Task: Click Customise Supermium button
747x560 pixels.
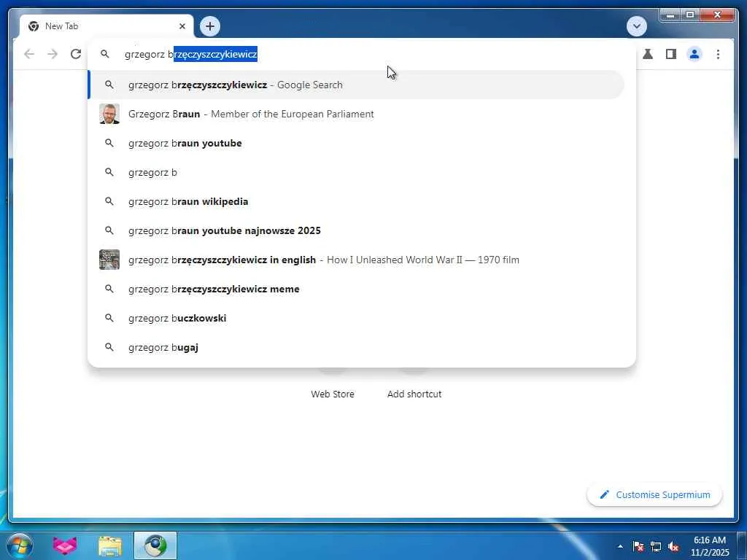Action: click(654, 495)
